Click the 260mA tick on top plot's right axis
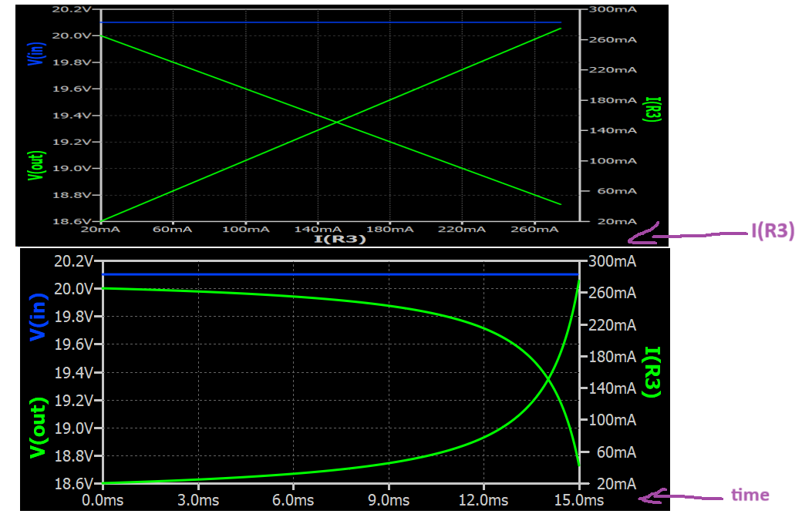Screen dimensions: 812x524 pos(613,40)
